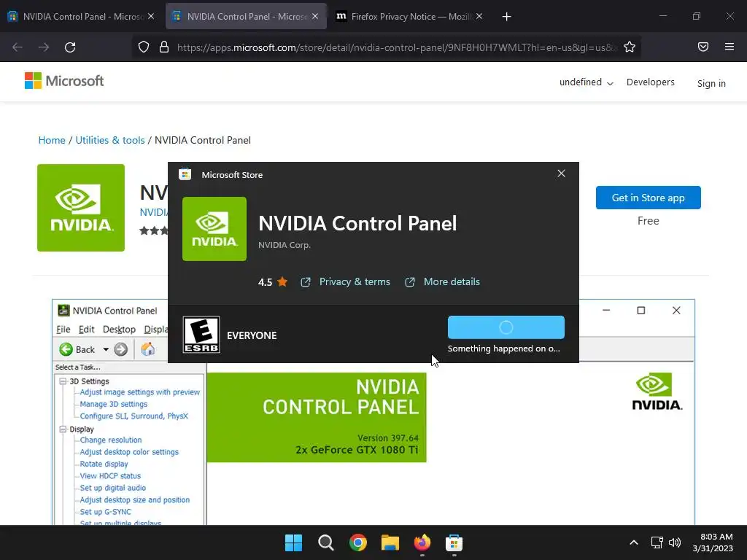Click the 'NVIDIA Corp.' publisher text
The width and height of the screenshot is (747, 560).
tap(285, 245)
